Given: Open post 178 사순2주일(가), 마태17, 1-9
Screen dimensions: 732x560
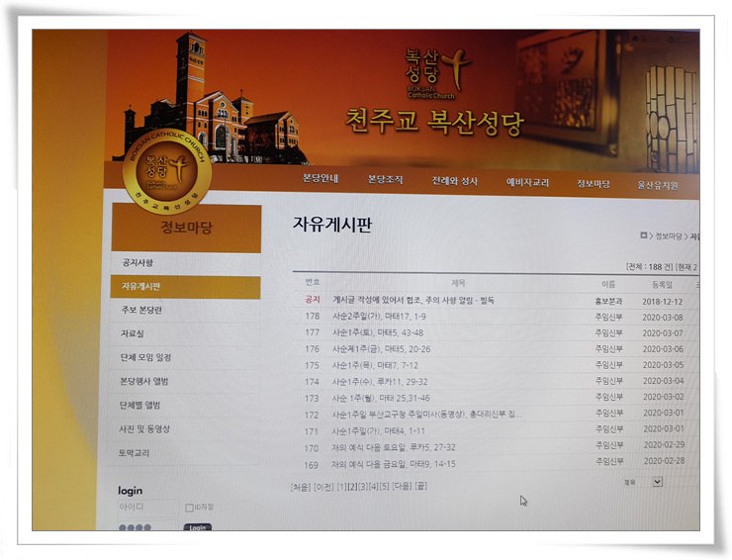Looking at the screenshot, I should point(380,316).
